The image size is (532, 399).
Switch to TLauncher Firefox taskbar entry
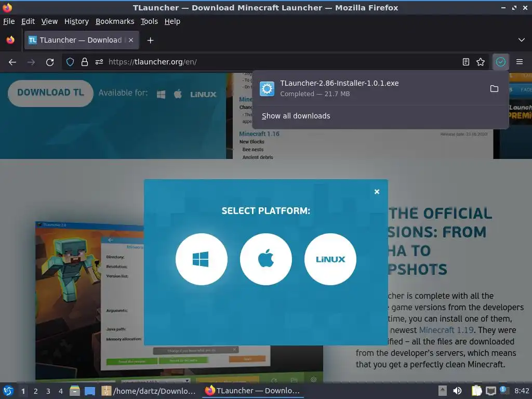coord(252,391)
